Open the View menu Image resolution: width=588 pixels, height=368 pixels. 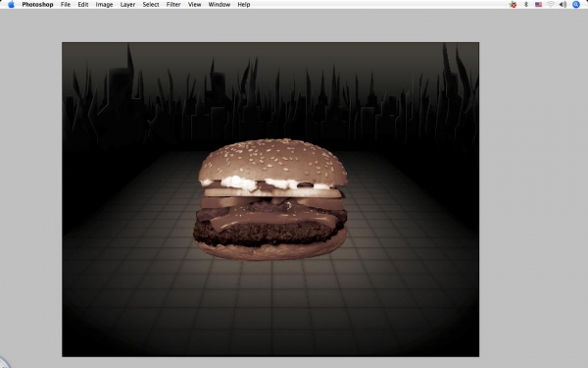[x=194, y=5]
